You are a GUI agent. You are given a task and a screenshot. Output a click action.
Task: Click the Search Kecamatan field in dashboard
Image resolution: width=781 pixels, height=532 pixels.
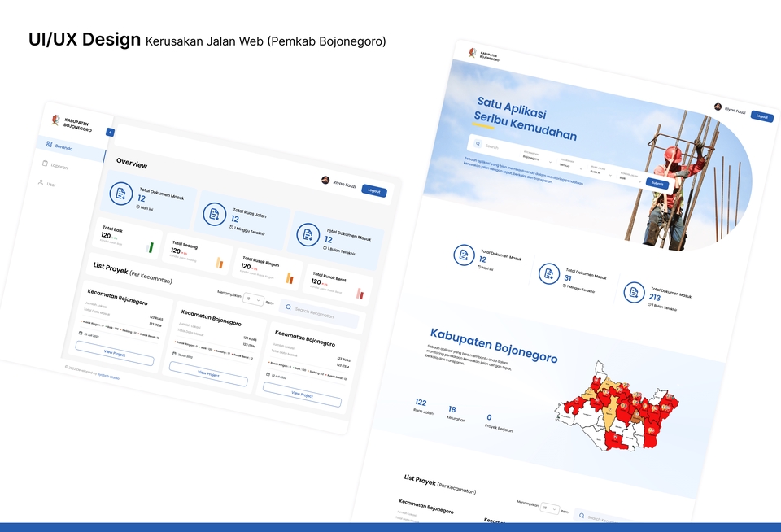(x=319, y=313)
